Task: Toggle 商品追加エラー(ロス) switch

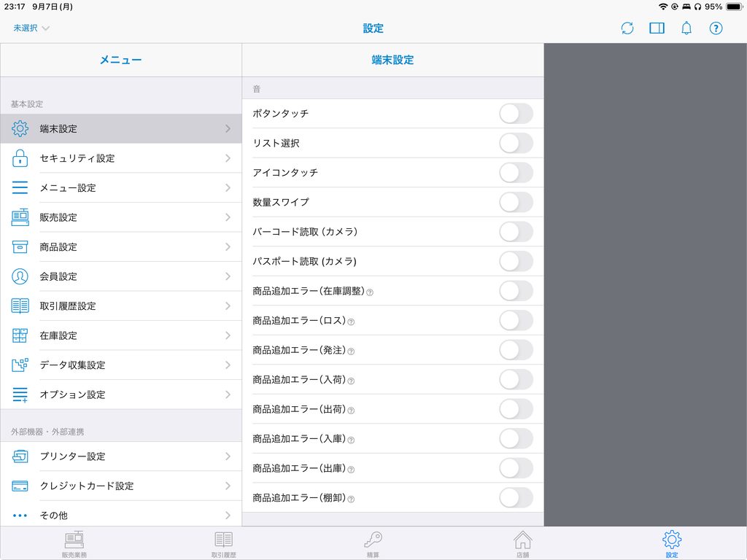Action: [x=516, y=321]
